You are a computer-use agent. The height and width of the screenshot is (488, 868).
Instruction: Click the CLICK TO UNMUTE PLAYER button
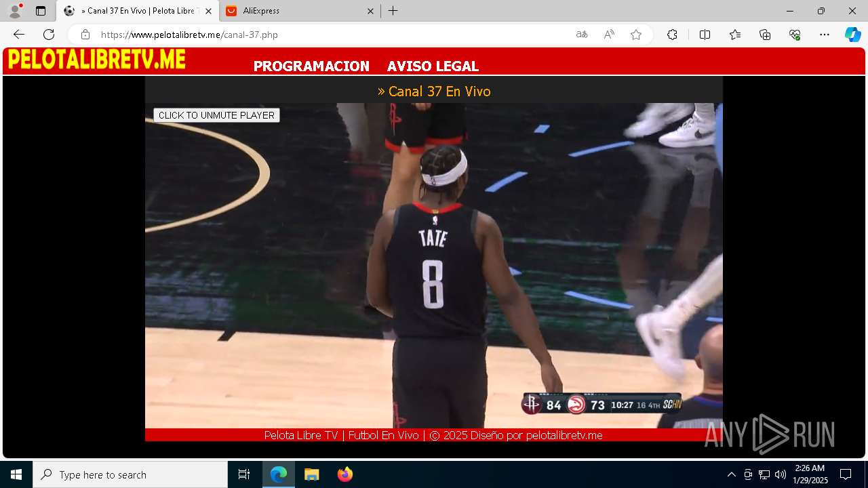[216, 115]
